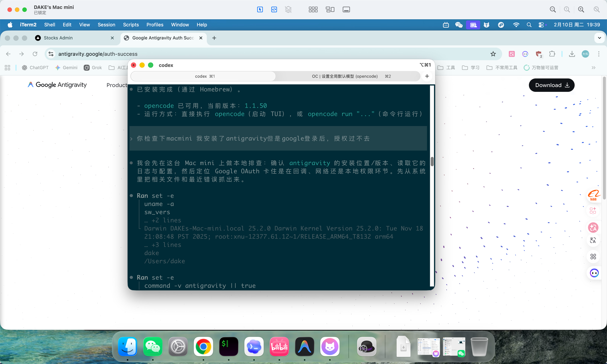Reload the Antigravity auth page
Viewport: 607px width, 364px height.
35,54
